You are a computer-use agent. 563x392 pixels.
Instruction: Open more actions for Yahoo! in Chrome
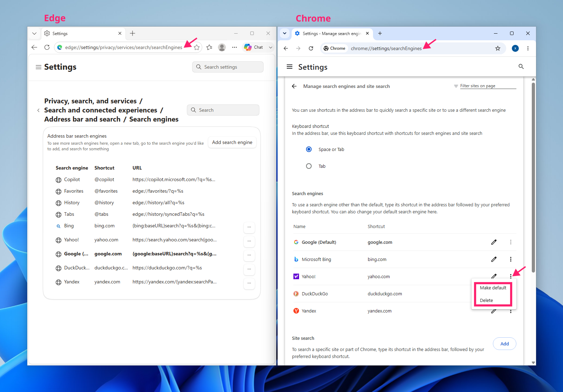pos(511,276)
